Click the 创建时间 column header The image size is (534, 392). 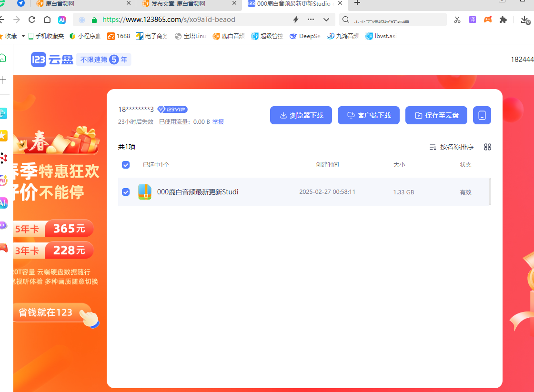tap(327, 165)
